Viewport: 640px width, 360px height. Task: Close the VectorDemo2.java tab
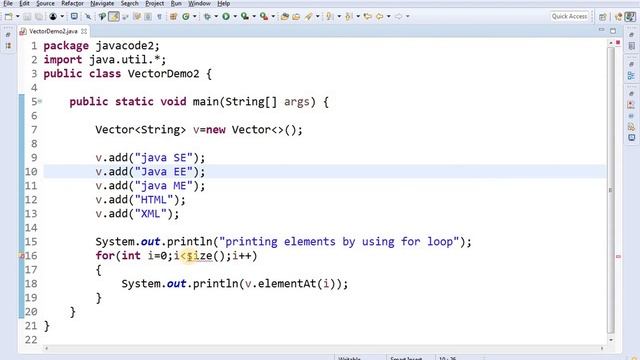click(x=84, y=31)
